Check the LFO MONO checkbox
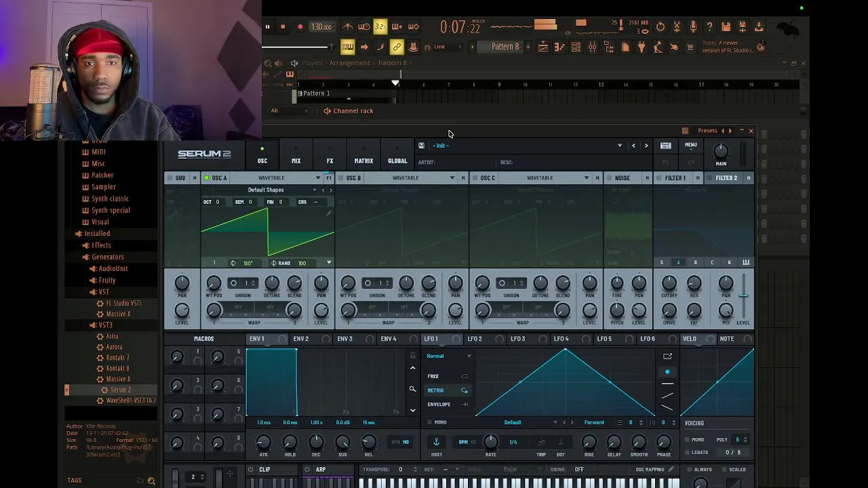The width and height of the screenshot is (868, 488). click(429, 422)
